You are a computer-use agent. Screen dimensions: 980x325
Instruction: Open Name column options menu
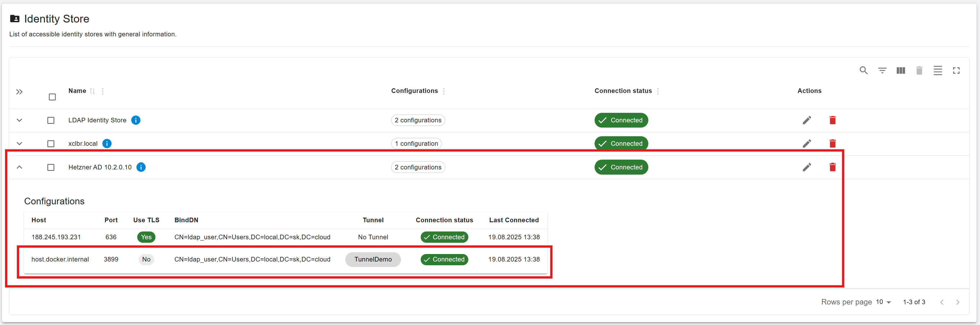pos(102,91)
